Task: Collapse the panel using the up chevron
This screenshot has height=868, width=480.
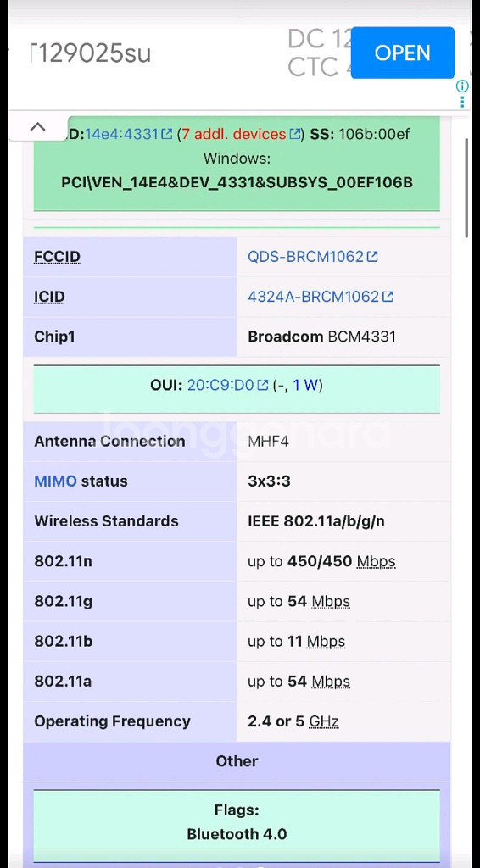Action: click(x=37, y=126)
